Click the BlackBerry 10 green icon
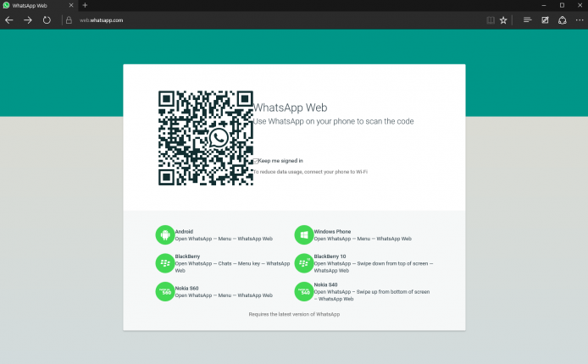Screen dimensions: 588x364 point(304,263)
